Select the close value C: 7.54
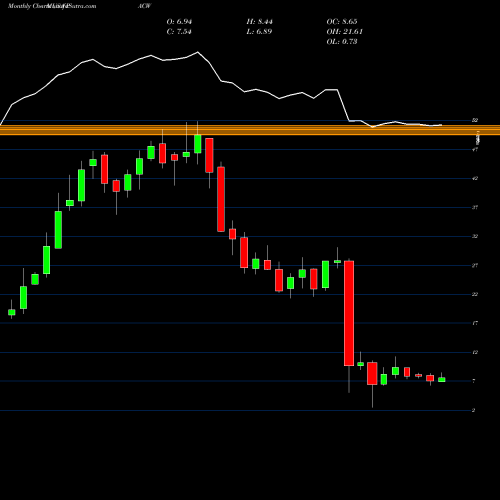The image size is (500, 500). tap(179, 32)
